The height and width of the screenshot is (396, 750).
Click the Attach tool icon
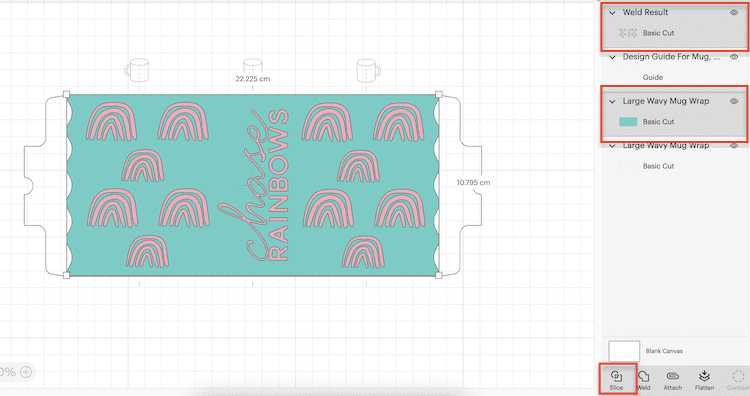pyautogui.click(x=673, y=376)
